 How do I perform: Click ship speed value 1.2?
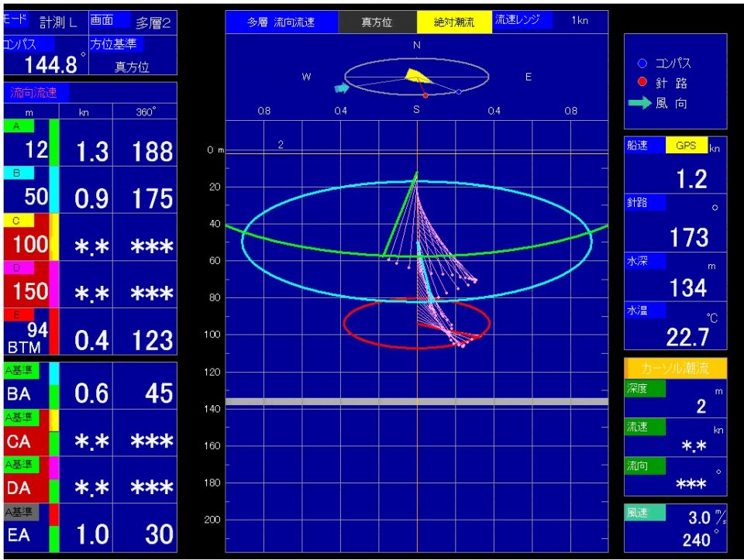(691, 179)
